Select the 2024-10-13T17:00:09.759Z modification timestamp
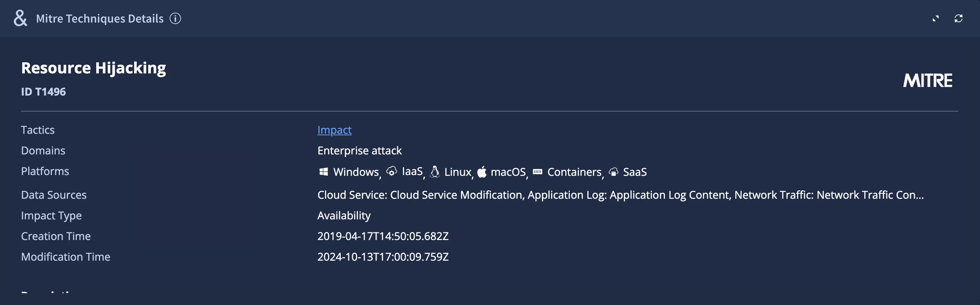This screenshot has width=980, height=305. coord(383,257)
